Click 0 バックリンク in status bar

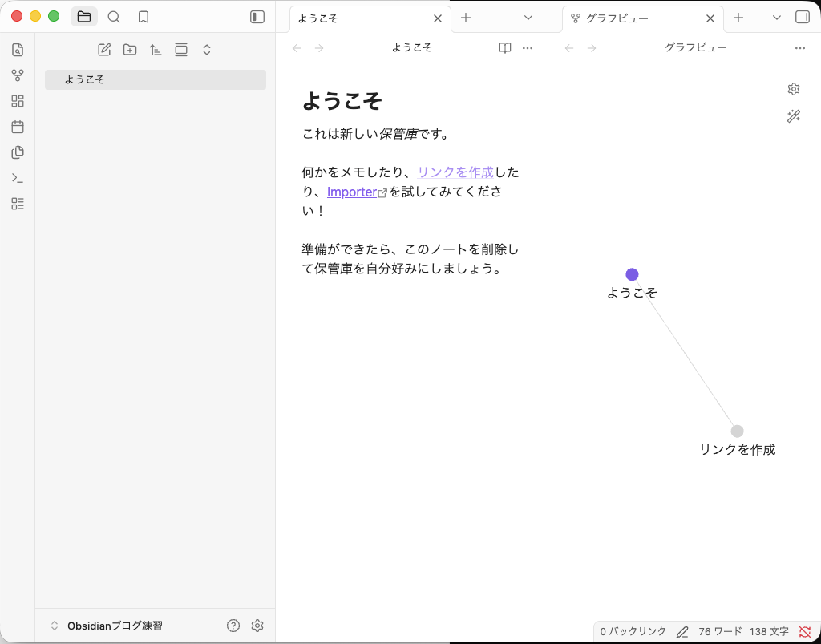coord(633,632)
